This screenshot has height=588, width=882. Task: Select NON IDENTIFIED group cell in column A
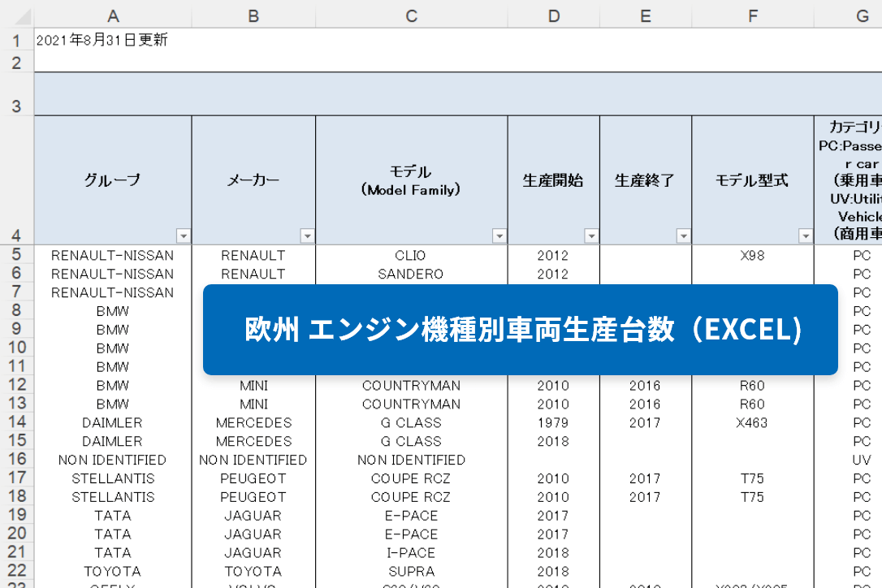pos(113,460)
